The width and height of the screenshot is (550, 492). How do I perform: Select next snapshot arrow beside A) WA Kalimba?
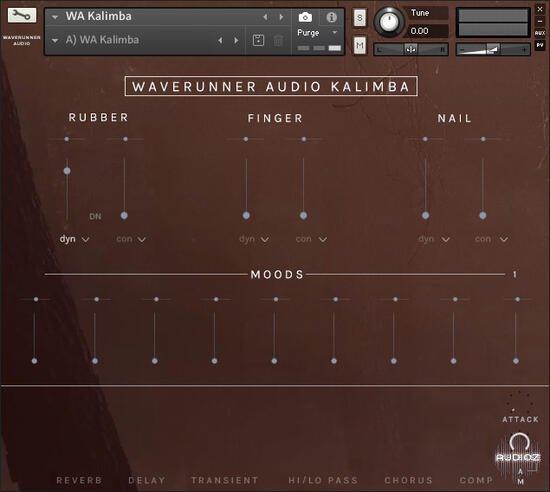236,40
